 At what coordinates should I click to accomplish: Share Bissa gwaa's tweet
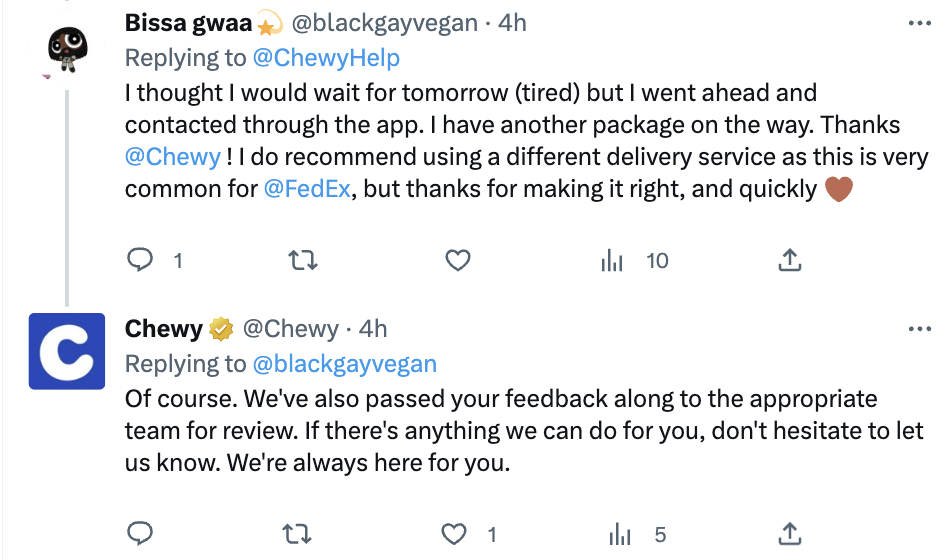pos(790,261)
